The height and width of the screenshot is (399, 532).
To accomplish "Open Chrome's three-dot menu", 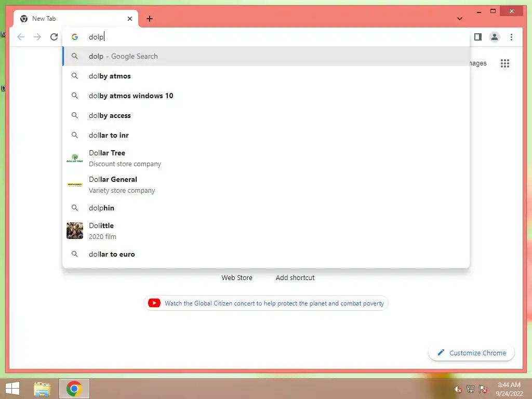I will [x=511, y=37].
